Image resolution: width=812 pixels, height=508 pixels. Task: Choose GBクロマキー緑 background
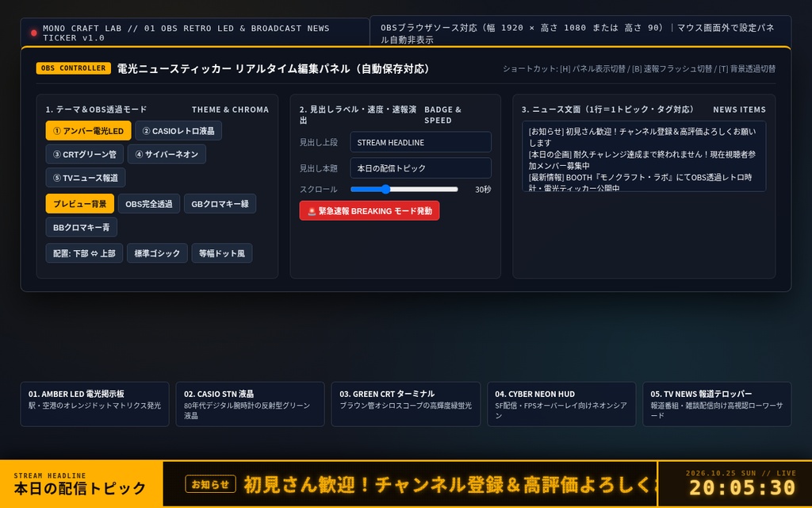tap(220, 204)
